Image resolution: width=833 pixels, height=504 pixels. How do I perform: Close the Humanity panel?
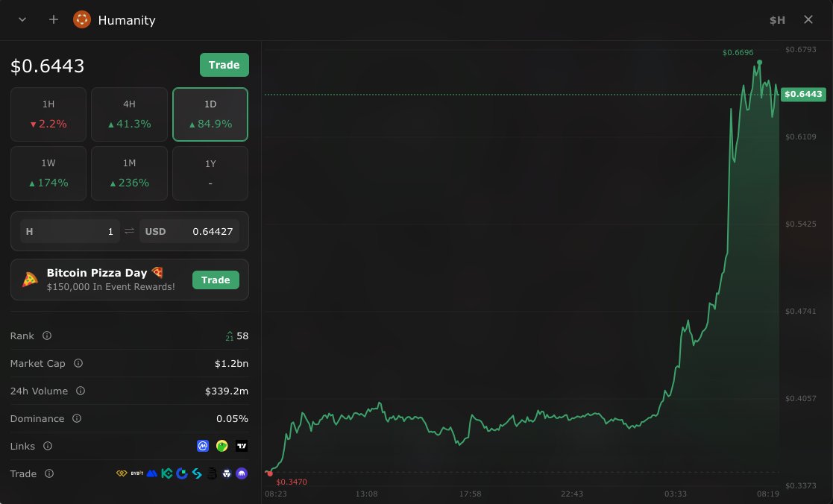click(x=808, y=19)
